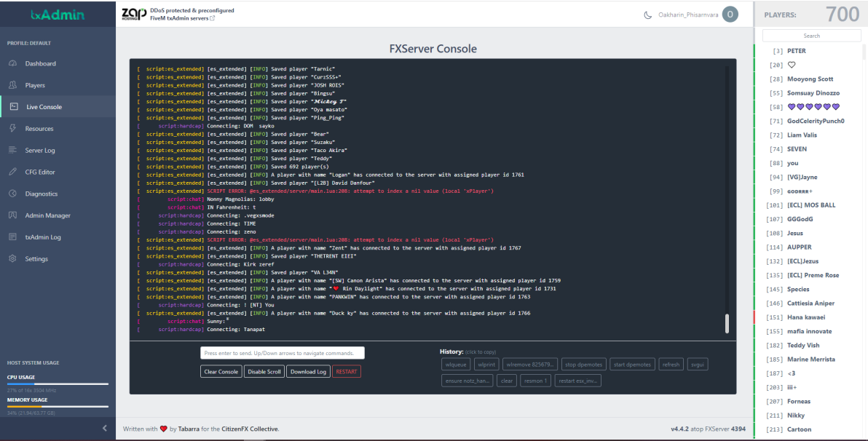Click the txAdmin logo
The width and height of the screenshot is (868, 441).
point(58,15)
